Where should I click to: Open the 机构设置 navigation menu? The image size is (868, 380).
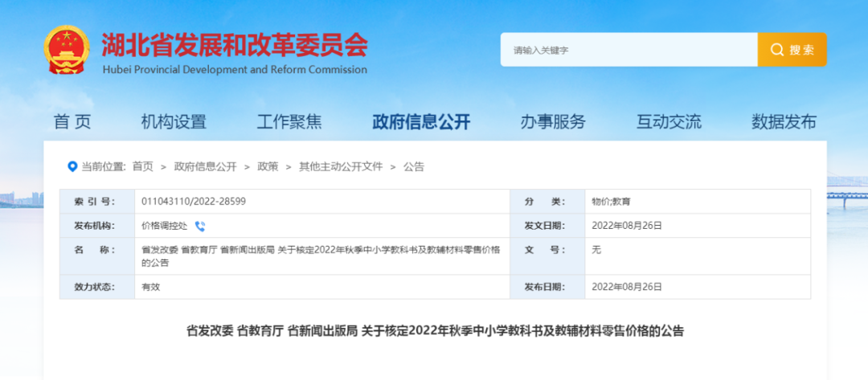click(174, 122)
